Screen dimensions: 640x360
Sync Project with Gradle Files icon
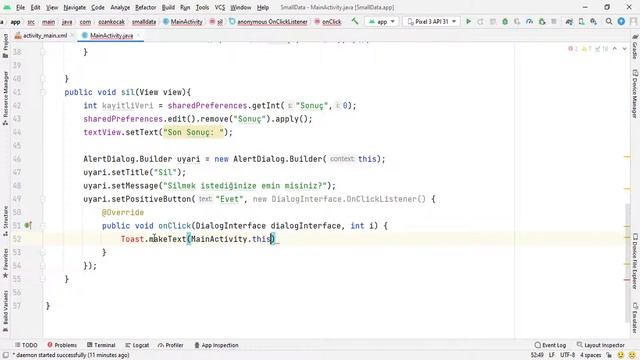click(569, 21)
